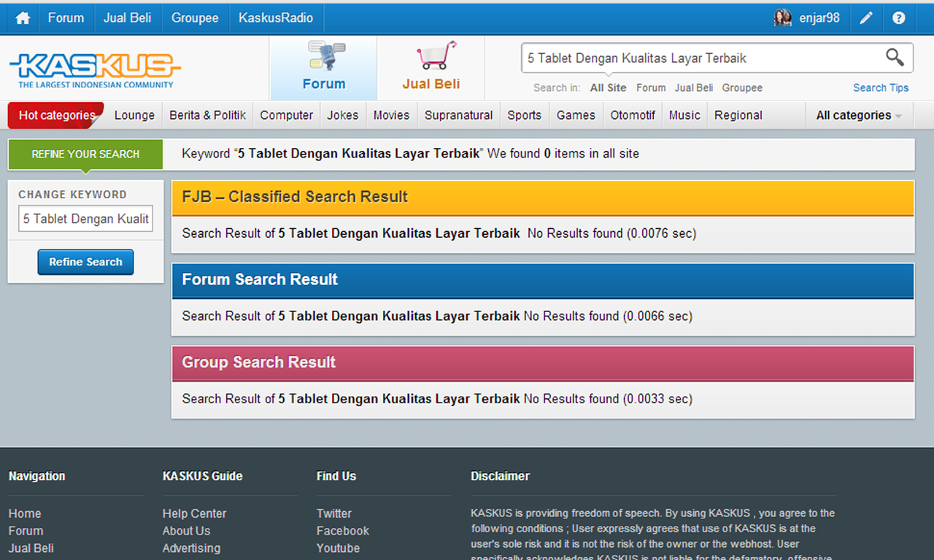Image resolution: width=934 pixels, height=560 pixels.
Task: Click the Refine Search button
Action: [85, 262]
